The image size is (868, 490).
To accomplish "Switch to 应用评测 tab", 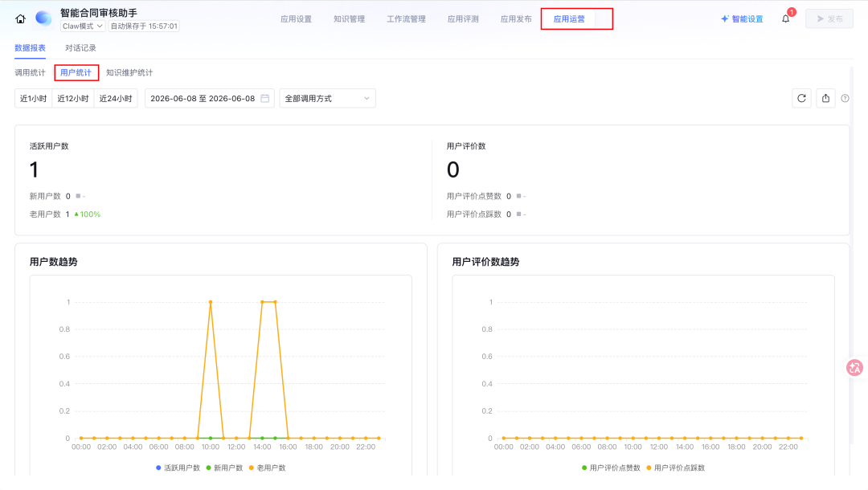I will pos(463,18).
